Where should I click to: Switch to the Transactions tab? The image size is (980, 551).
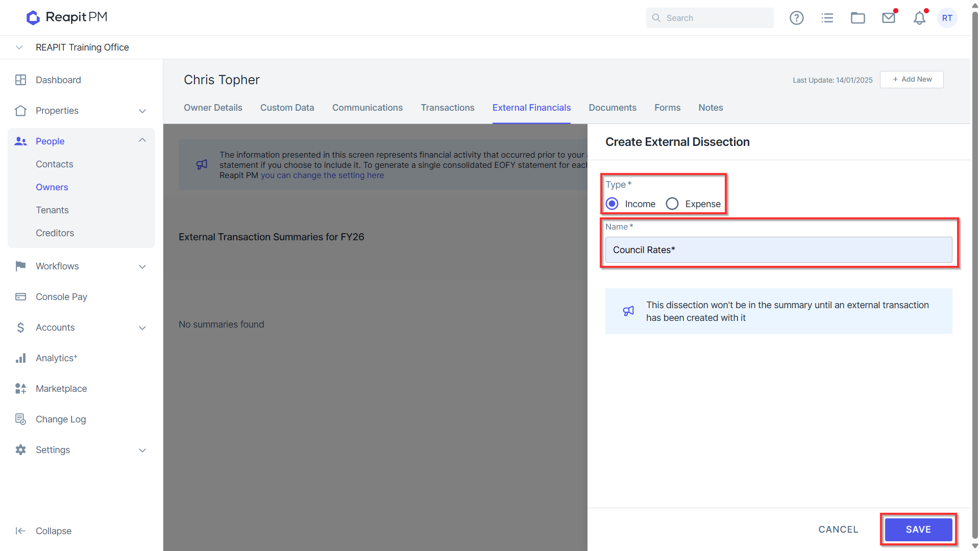click(448, 108)
